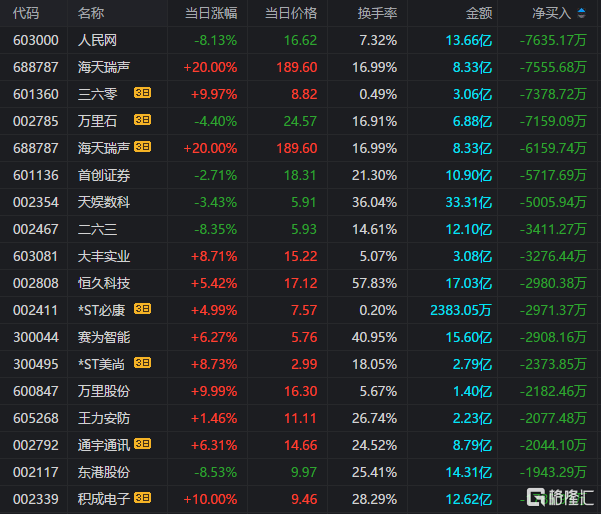
Task: Open the 人民网 stock row
Action: (x=300, y=40)
